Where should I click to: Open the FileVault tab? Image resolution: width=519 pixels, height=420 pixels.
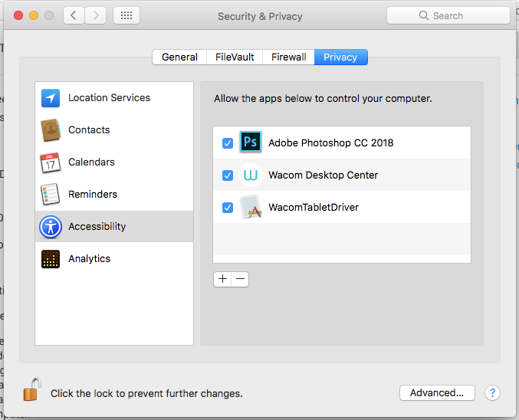point(236,57)
